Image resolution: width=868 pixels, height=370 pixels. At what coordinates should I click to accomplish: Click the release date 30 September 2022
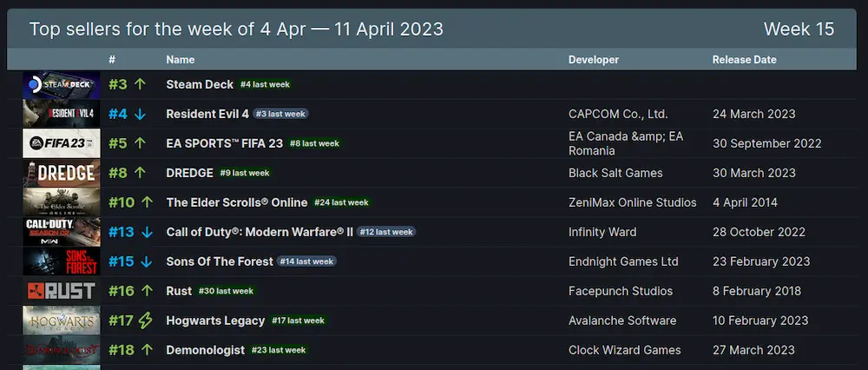click(766, 143)
